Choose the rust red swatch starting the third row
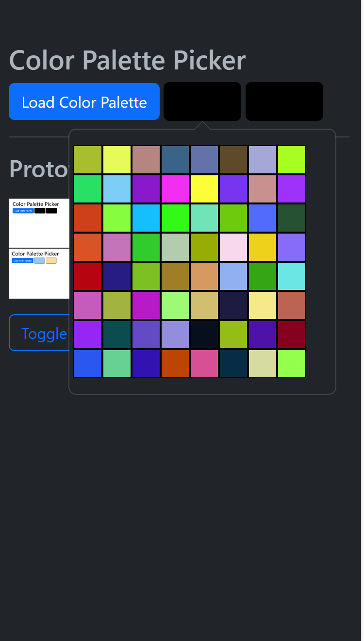 coord(88,218)
